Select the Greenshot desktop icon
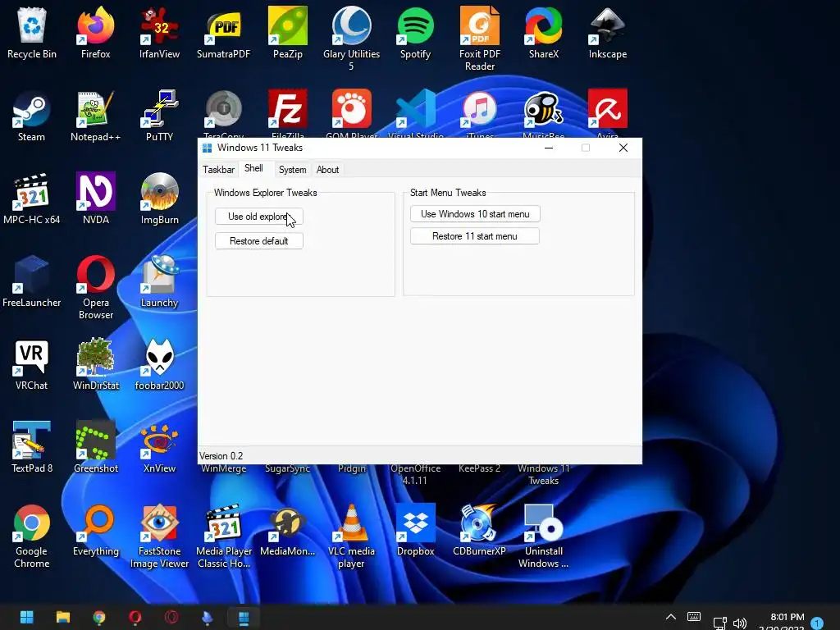The height and width of the screenshot is (630, 840). click(95, 447)
